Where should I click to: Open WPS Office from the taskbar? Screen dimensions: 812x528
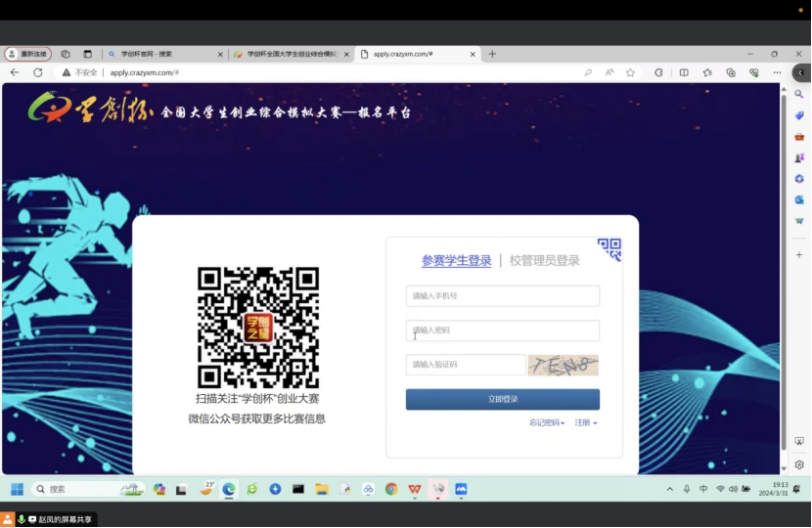(415, 489)
